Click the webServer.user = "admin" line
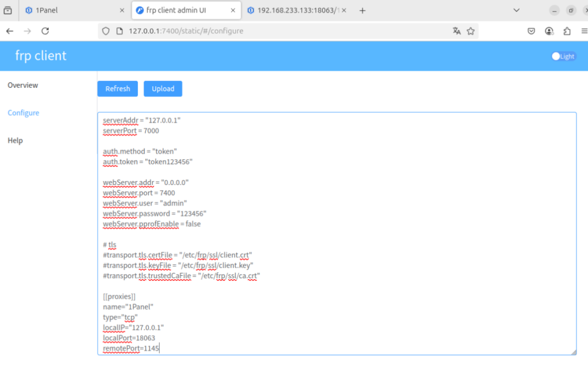This screenshot has width=588, height=374. click(x=145, y=203)
